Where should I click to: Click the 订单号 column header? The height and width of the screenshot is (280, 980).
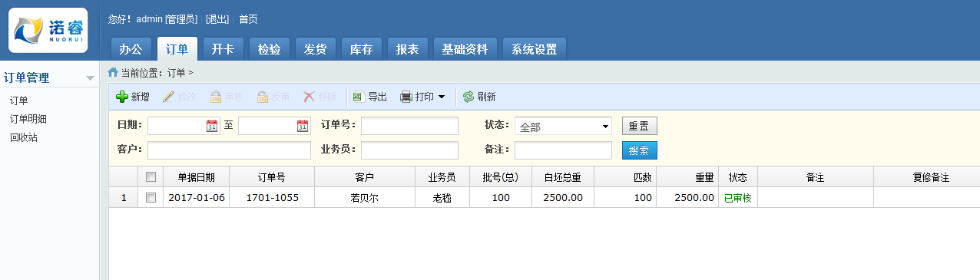[272, 177]
